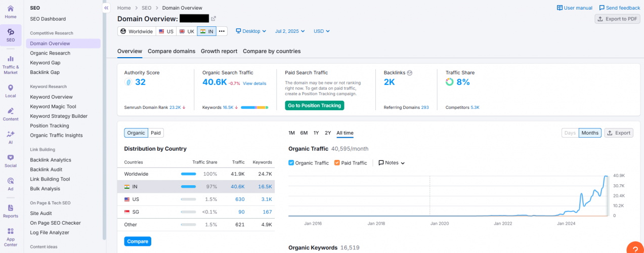Click the Keywords distribution color bar
The height and width of the screenshot is (253, 644).
tap(254, 107)
